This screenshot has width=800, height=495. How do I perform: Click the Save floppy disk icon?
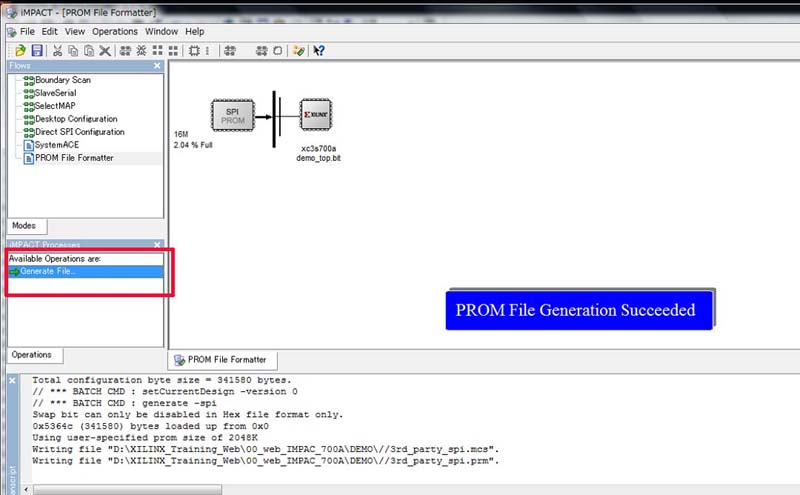[37, 51]
